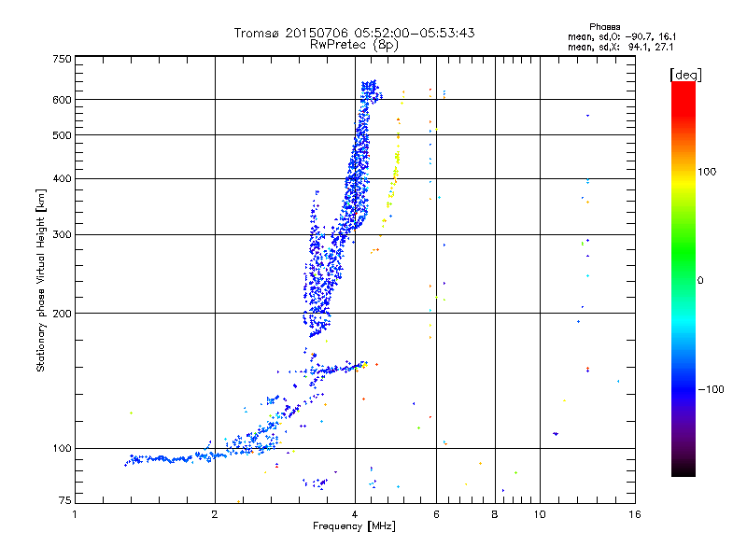
Task: Click the x-axis tick label '4'
Action: (x=355, y=514)
